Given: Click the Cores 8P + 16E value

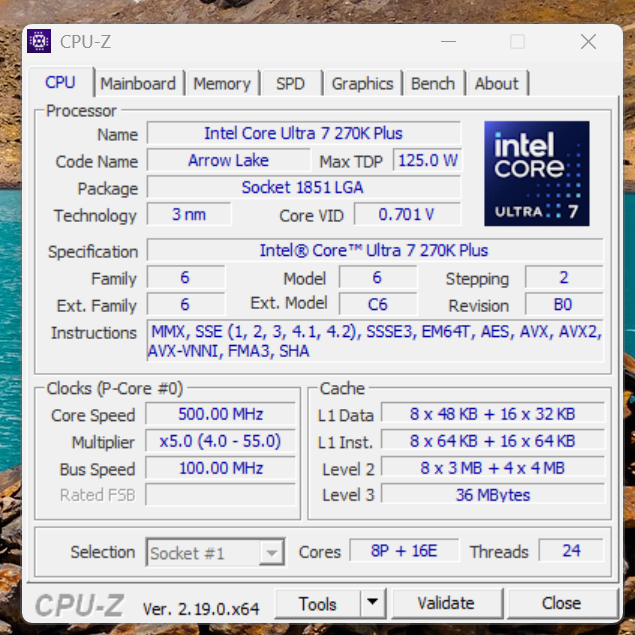Looking at the screenshot, I should 404,551.
